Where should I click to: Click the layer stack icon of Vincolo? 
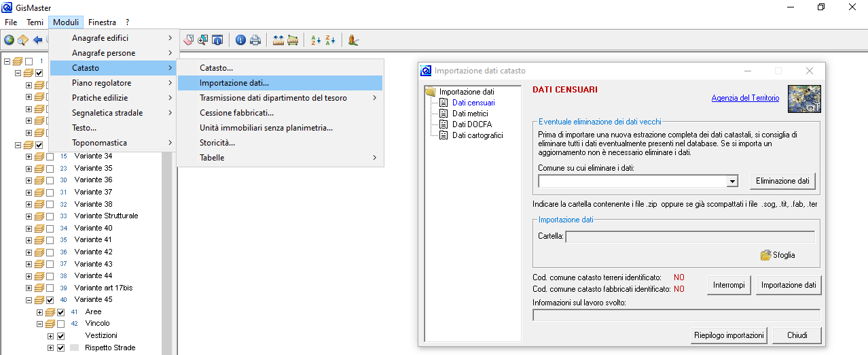point(50,324)
